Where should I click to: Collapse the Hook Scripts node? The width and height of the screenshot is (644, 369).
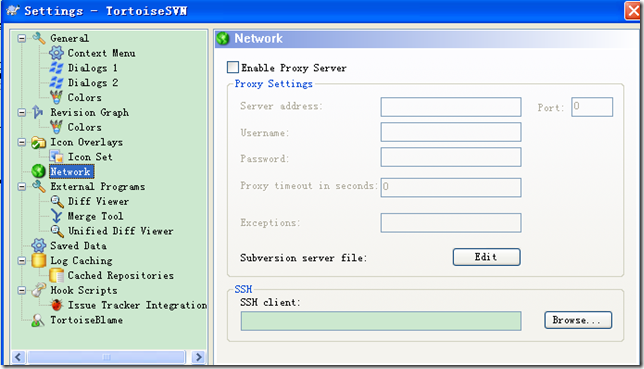[x=22, y=290]
